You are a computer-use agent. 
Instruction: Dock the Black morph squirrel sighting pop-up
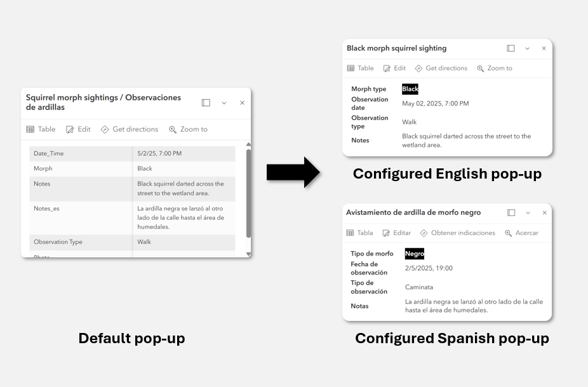[511, 48]
